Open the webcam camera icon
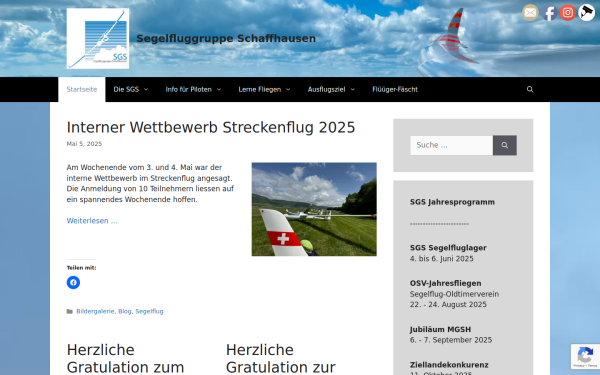This screenshot has height=375, width=600. pos(587,13)
